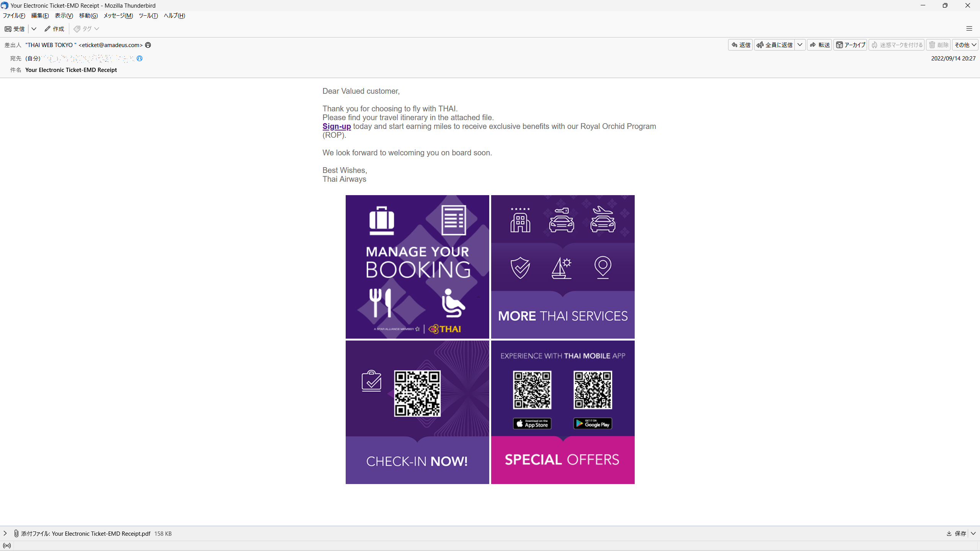The width and height of the screenshot is (980, 551).
Task: Click the paperclip attachment icon
Action: coord(16,533)
